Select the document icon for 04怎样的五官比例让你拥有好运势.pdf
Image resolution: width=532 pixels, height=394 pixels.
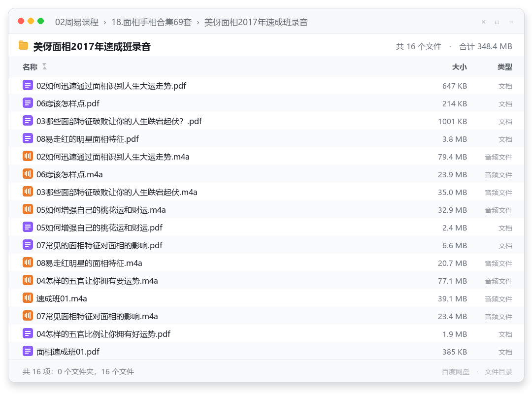(x=28, y=333)
